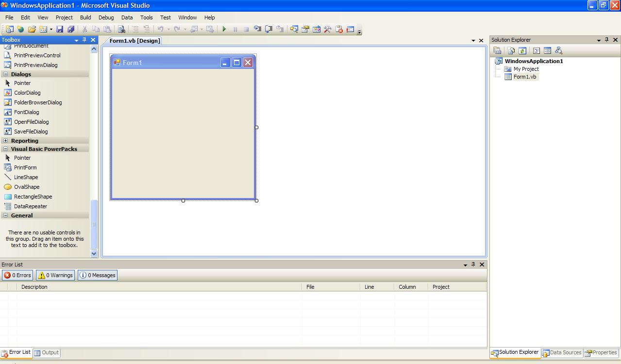Collapse the General toolbox group

(x=6, y=215)
